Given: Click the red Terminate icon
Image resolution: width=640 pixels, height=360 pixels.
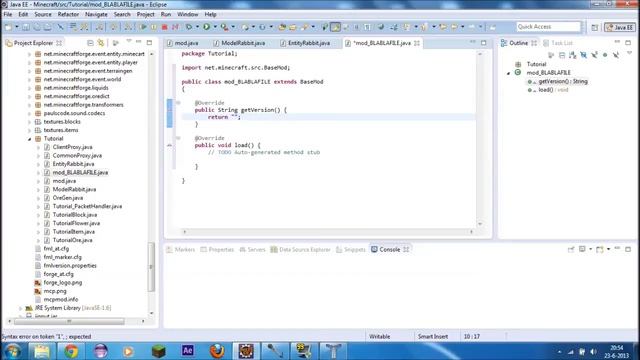Looking at the screenshot, I should [x=164, y=27].
